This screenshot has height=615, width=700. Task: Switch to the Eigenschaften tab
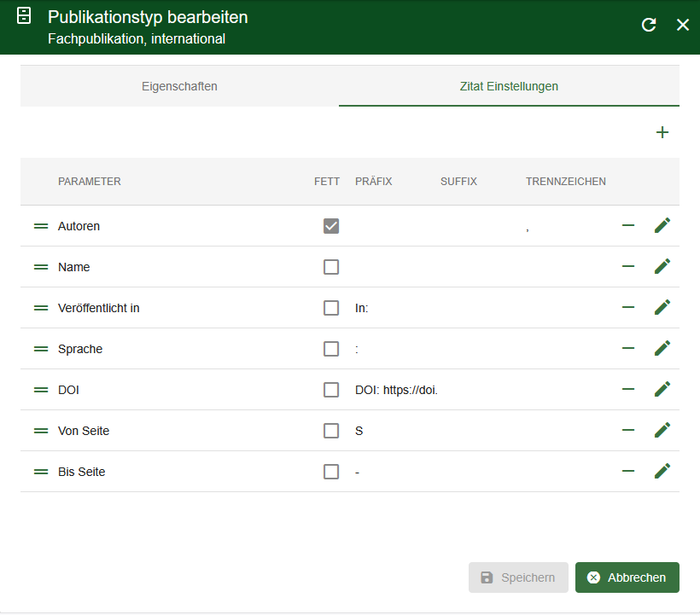[x=179, y=86]
